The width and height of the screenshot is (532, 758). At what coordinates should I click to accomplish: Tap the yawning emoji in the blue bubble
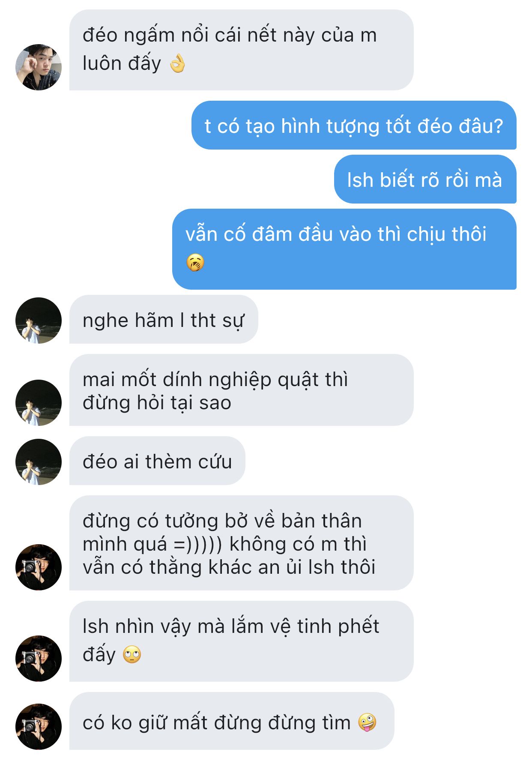pos(195,263)
